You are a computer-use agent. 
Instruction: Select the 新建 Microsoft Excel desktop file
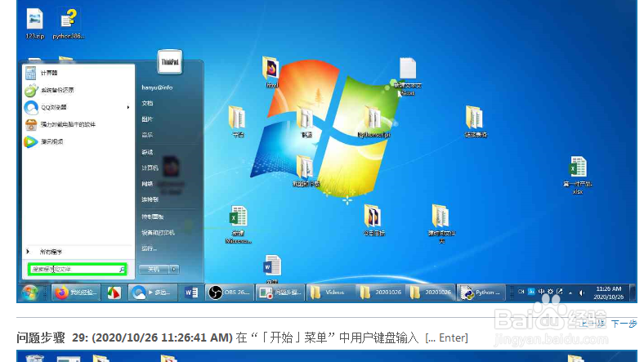pyautogui.click(x=238, y=225)
